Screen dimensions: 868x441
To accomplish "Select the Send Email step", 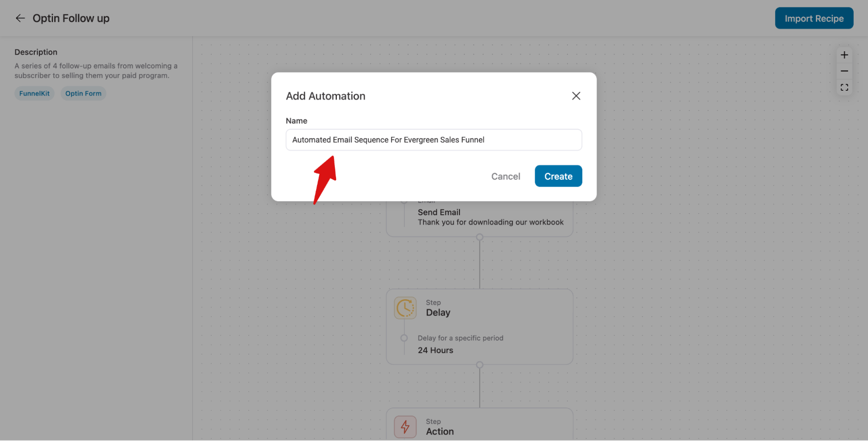I will 439,212.
